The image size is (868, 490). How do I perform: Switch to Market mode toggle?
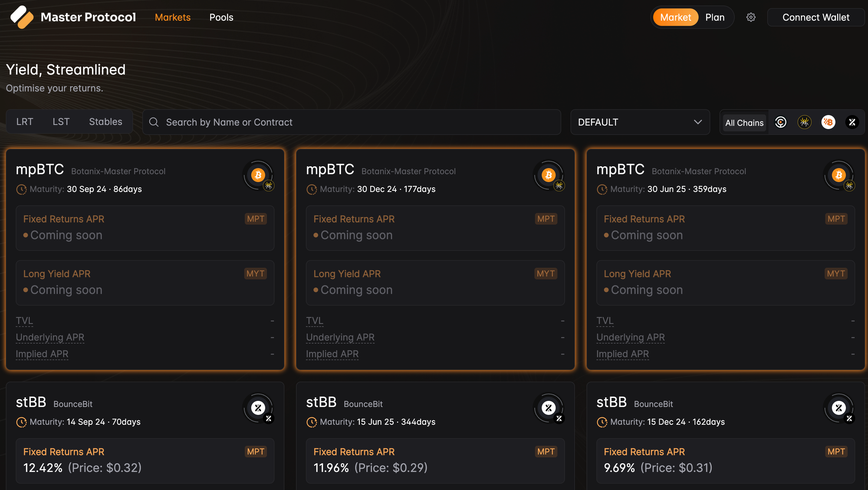675,17
